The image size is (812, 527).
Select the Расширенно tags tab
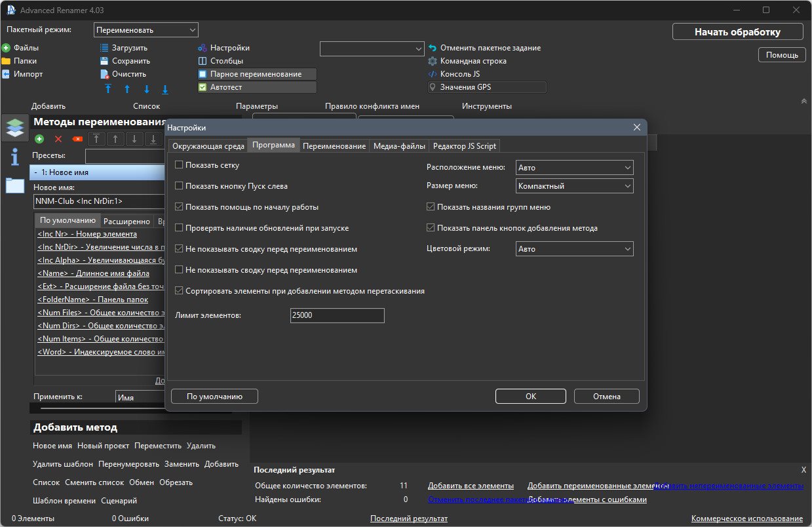(127, 221)
